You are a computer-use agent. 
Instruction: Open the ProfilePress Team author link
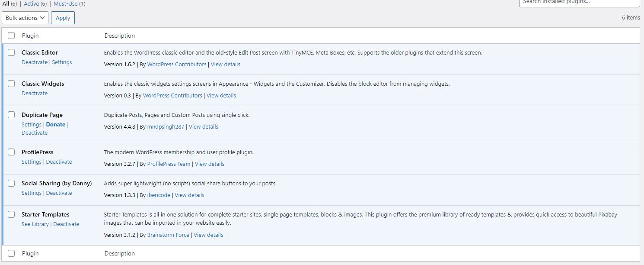coord(169,164)
